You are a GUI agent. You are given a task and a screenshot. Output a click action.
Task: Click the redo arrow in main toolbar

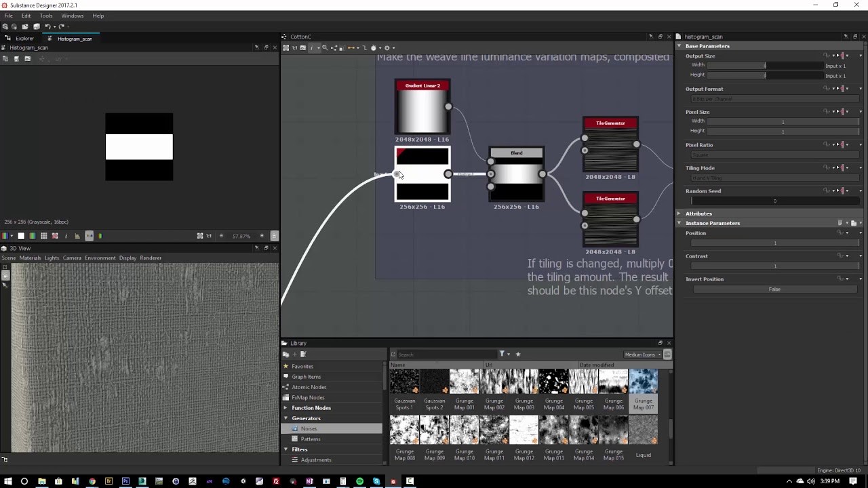pos(61,26)
